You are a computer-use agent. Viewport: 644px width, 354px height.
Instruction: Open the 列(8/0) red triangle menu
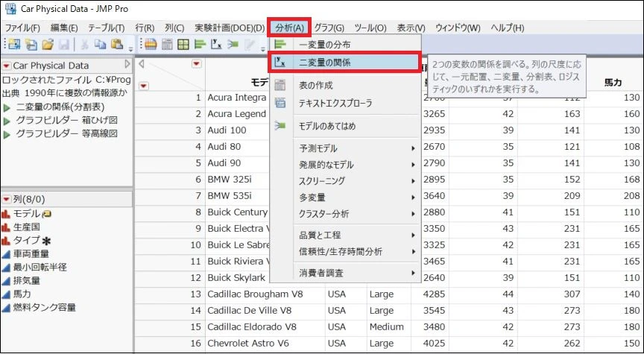click(7, 200)
